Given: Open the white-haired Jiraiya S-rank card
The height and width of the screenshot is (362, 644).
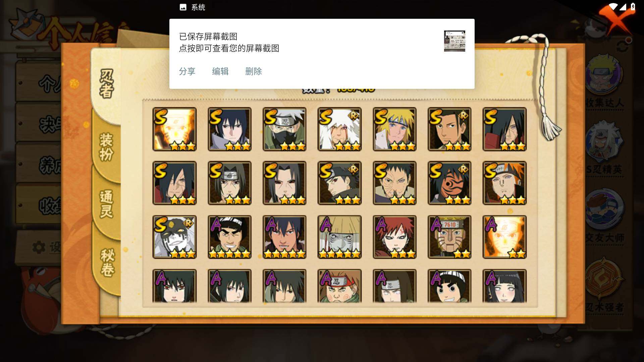Looking at the screenshot, I should 339,129.
